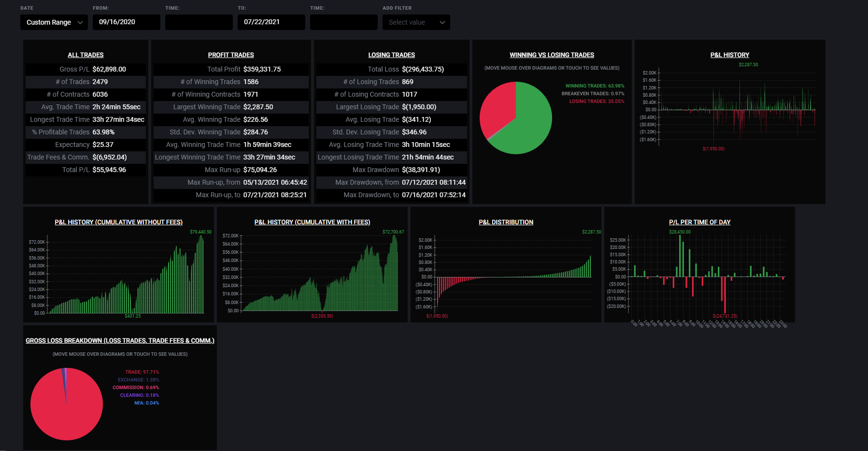868x451 pixels.
Task: Click the Winning vs Losing Trades title
Action: pyautogui.click(x=552, y=55)
